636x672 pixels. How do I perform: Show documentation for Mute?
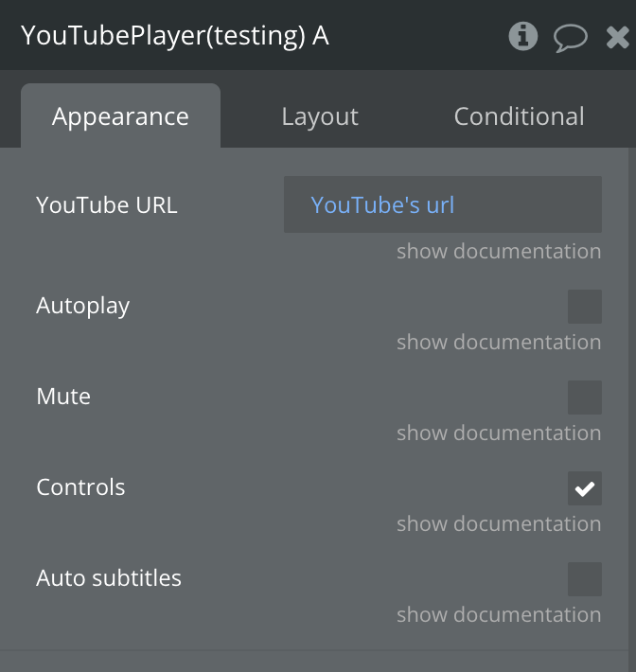pos(499,433)
